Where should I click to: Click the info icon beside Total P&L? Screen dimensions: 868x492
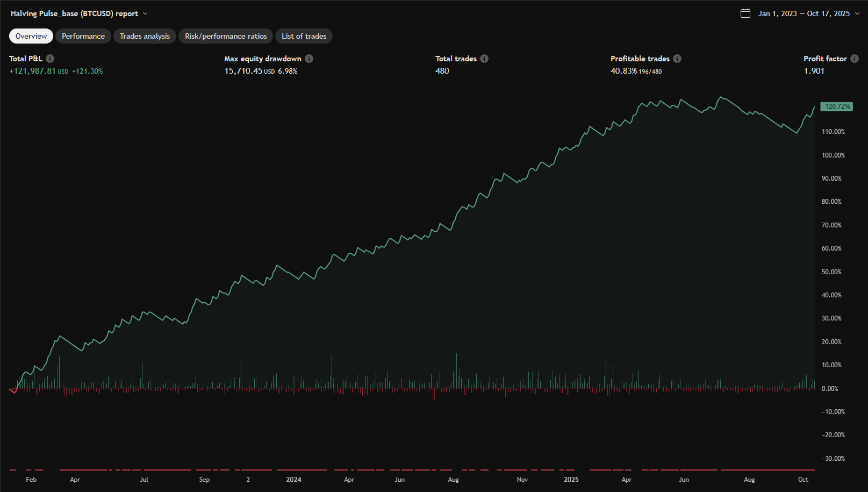(50, 59)
